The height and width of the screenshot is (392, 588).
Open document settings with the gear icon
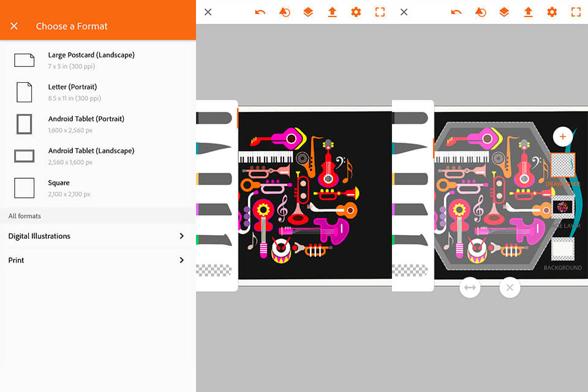pos(552,12)
